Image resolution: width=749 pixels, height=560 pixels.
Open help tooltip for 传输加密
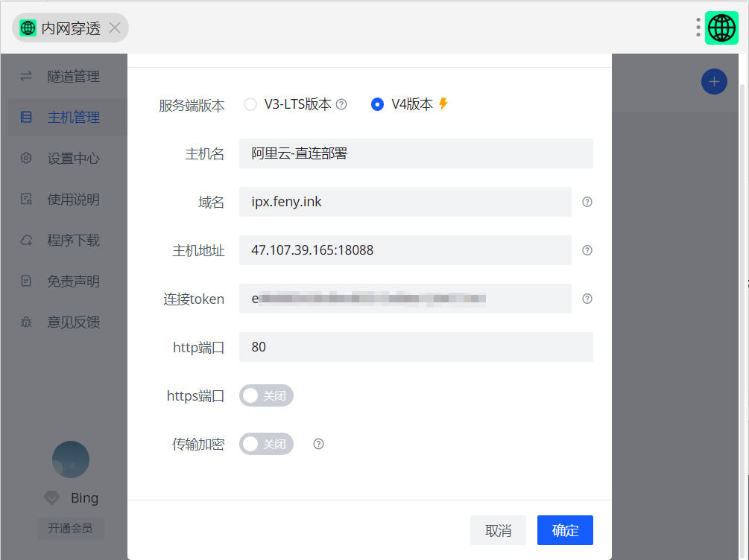tap(319, 444)
